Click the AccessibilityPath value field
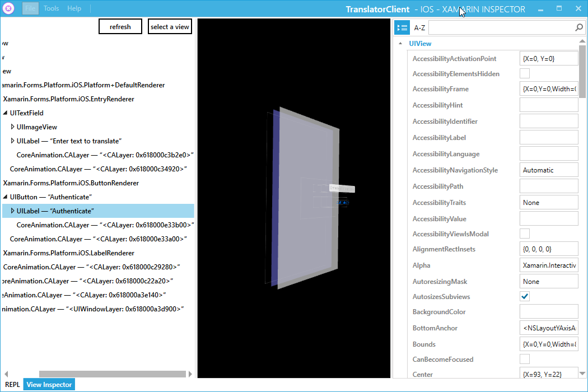Screen dimensions: 588x392 click(x=549, y=186)
